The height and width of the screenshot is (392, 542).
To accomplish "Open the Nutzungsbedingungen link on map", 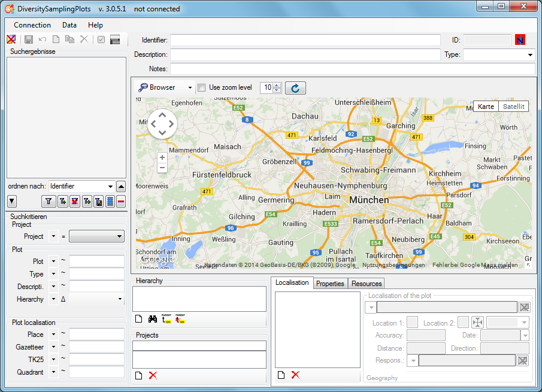I will [393, 265].
